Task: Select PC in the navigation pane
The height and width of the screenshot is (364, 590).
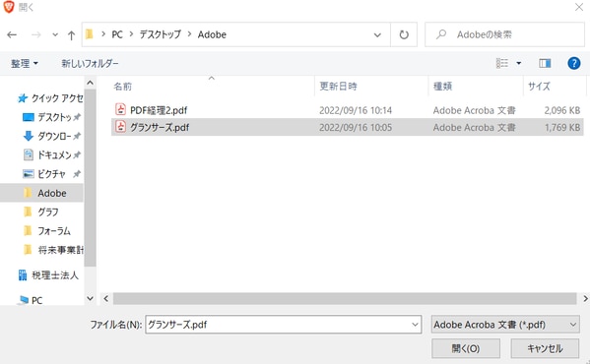Action: (36, 300)
